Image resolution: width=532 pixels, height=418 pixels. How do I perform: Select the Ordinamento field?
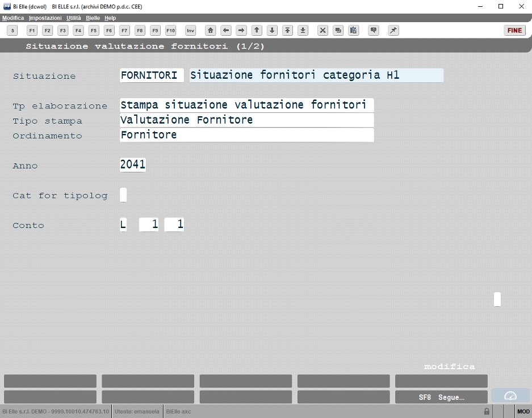[x=247, y=135]
